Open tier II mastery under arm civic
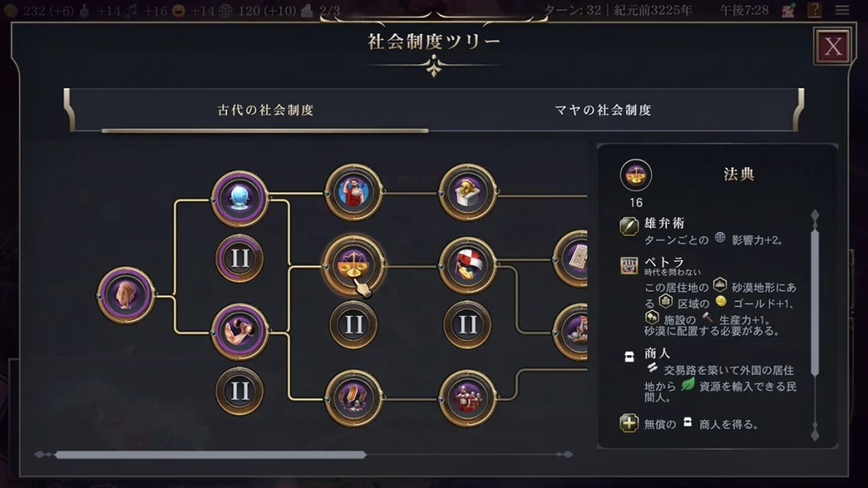The image size is (868, 488). [239, 391]
